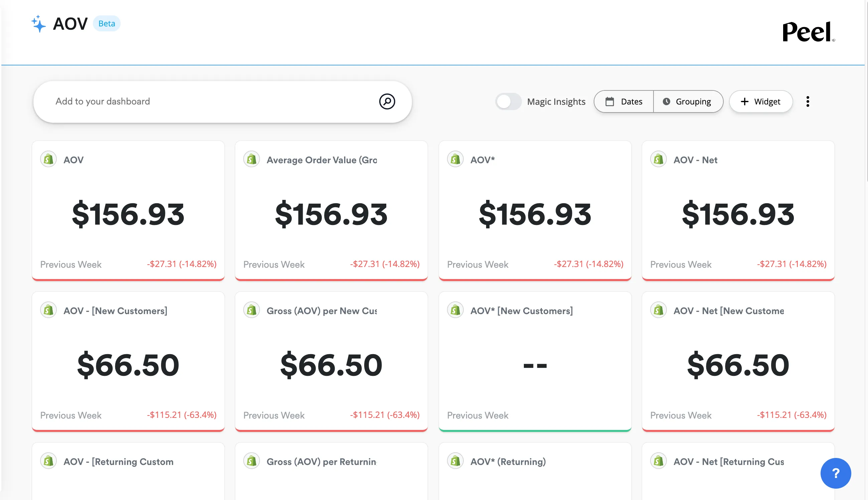Click the Shopify icon on the AOV - Net card

coord(659,159)
